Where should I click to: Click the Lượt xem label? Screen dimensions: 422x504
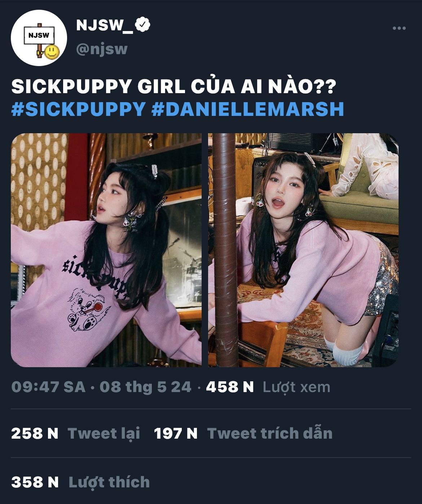tap(296, 387)
